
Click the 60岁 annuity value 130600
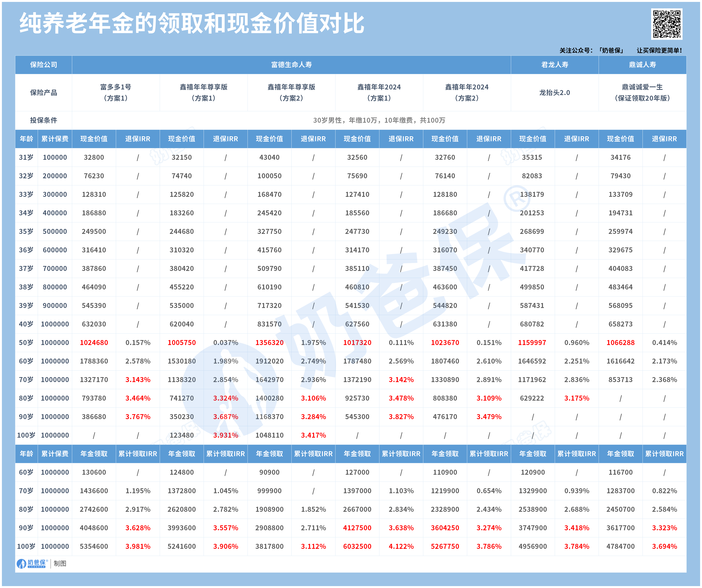94,472
